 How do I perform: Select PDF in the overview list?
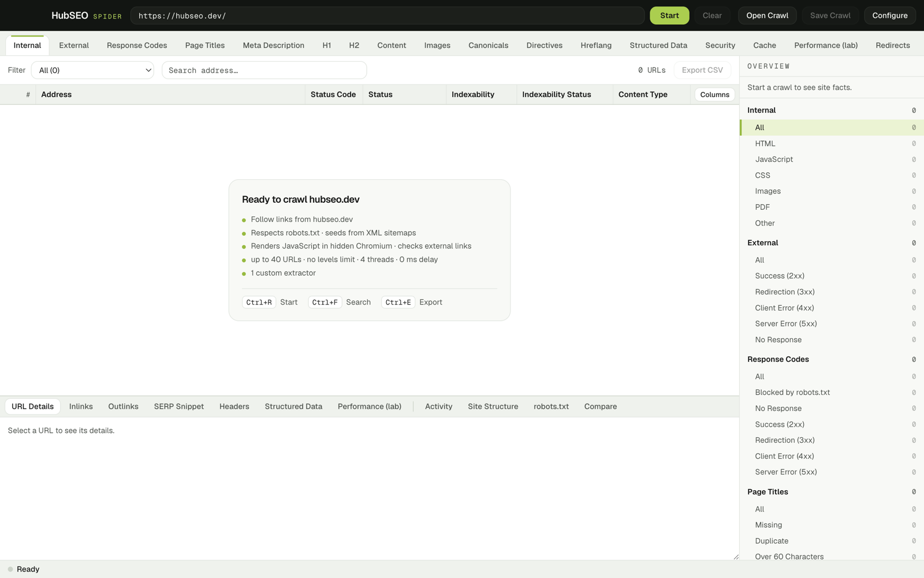832,207
